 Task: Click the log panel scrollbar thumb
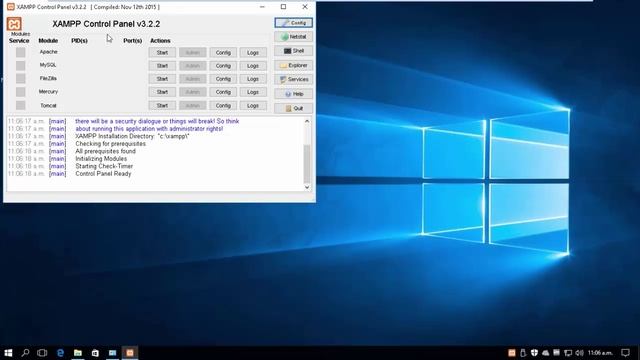tap(307, 164)
